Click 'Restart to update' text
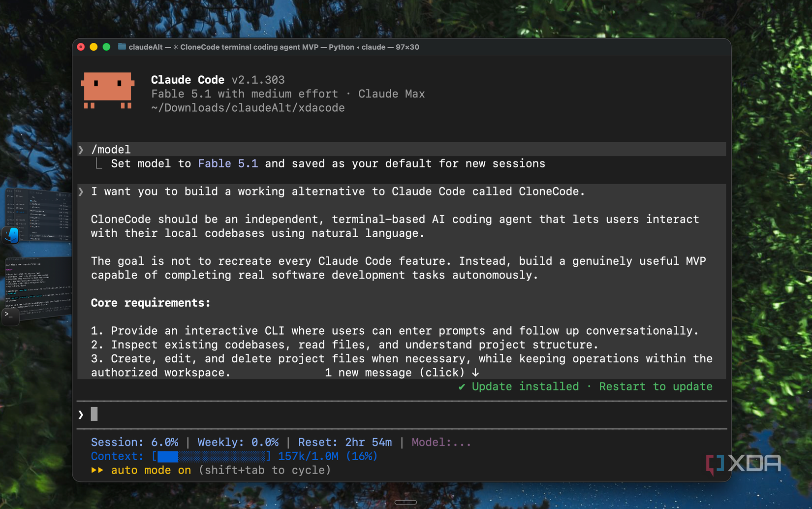This screenshot has width=812, height=509. point(656,386)
